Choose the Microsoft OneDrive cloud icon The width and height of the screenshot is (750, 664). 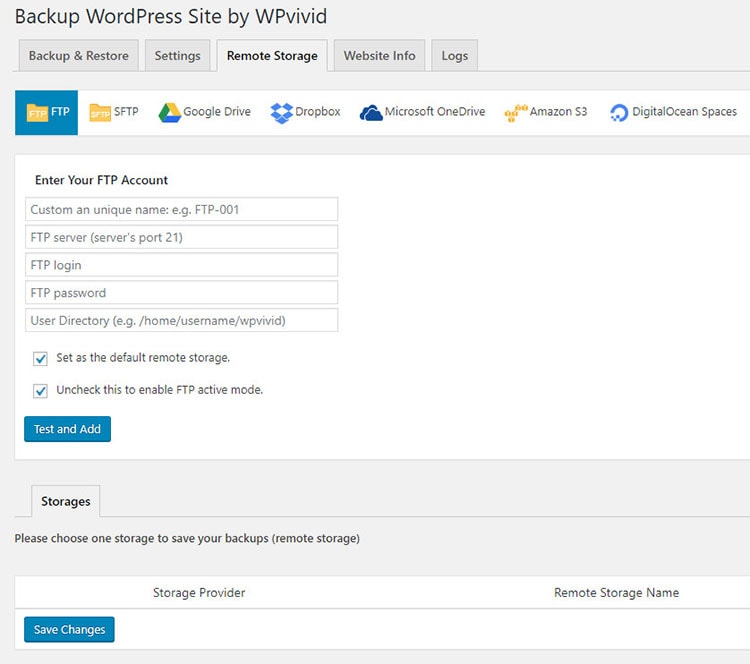coord(371,113)
